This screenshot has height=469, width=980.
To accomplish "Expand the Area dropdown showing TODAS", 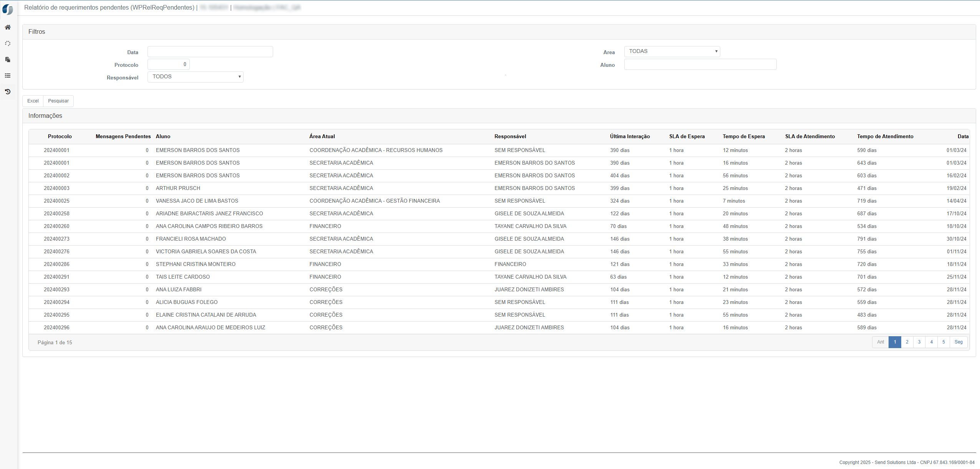I will click(672, 51).
